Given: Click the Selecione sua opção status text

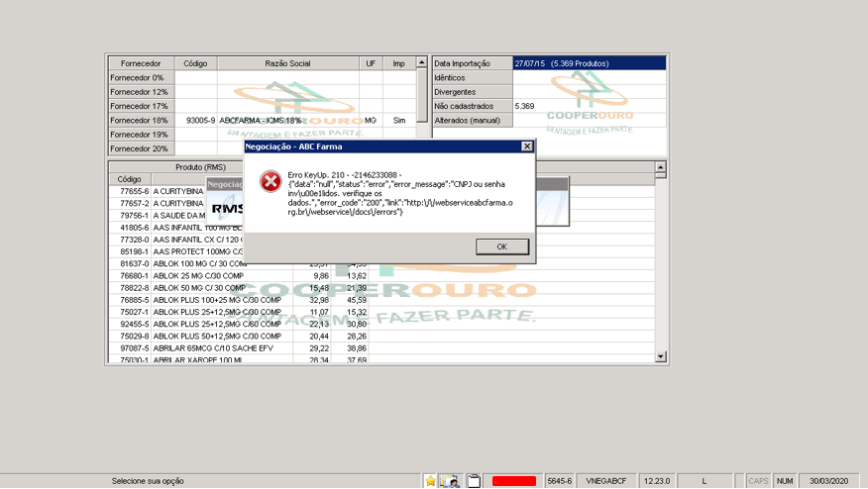Looking at the screenshot, I should pos(148,481).
